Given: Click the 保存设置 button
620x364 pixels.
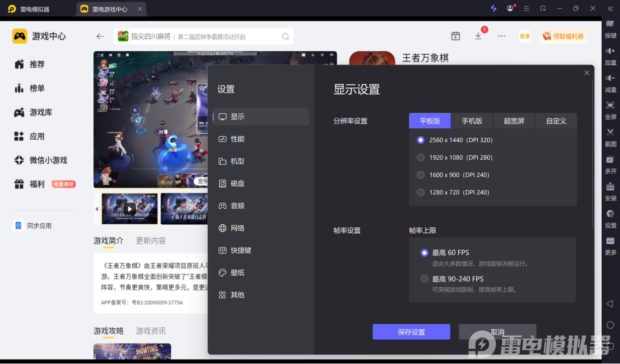Looking at the screenshot, I should tap(411, 332).
